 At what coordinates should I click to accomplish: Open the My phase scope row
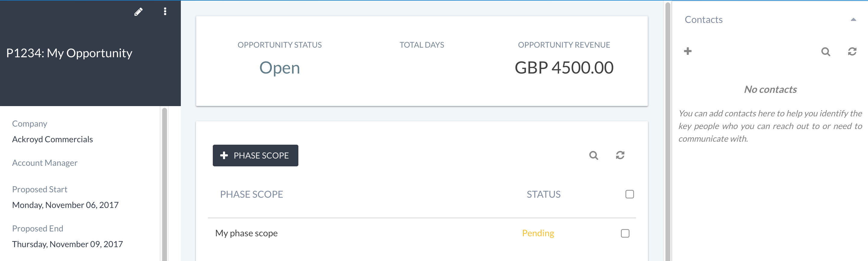tap(246, 233)
